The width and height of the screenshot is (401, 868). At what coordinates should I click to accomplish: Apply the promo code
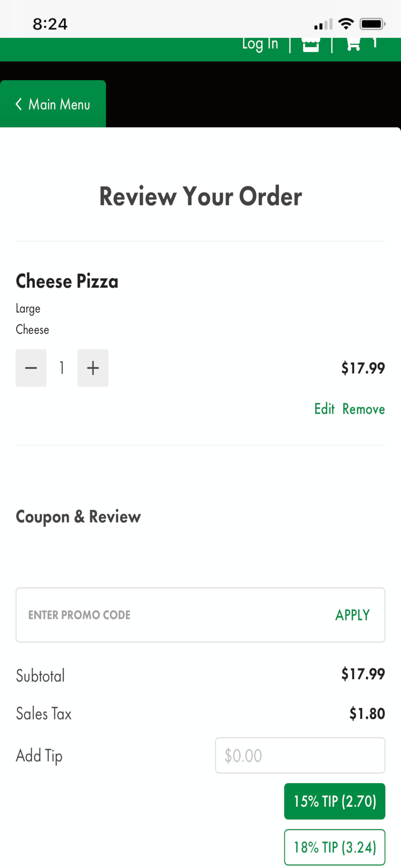coord(352,615)
